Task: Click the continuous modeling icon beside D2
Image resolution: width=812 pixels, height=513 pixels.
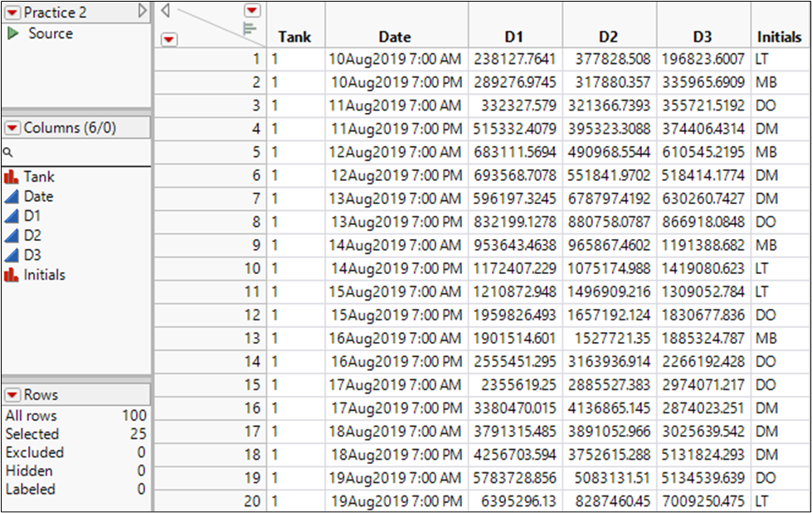Action: [x=11, y=236]
